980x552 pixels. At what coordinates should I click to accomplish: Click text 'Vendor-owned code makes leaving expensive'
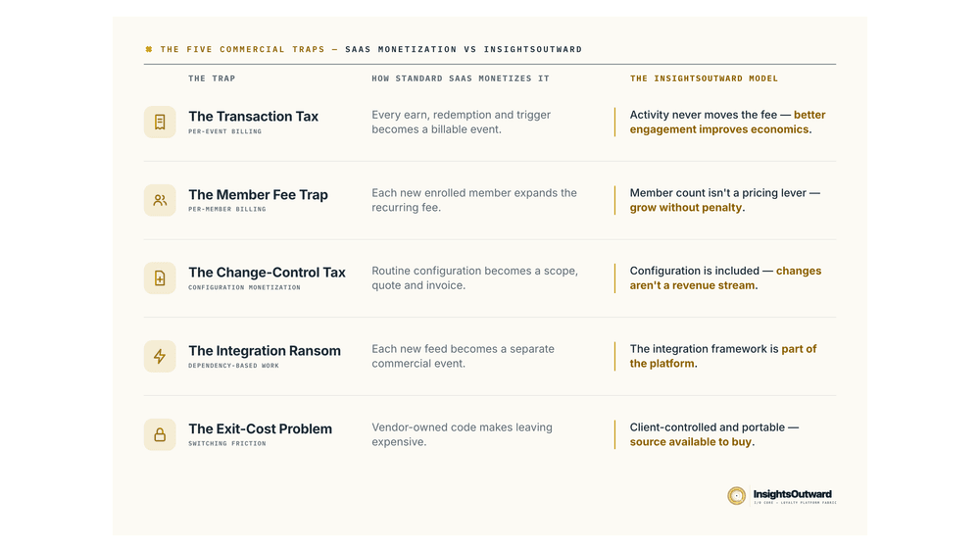[462, 434]
